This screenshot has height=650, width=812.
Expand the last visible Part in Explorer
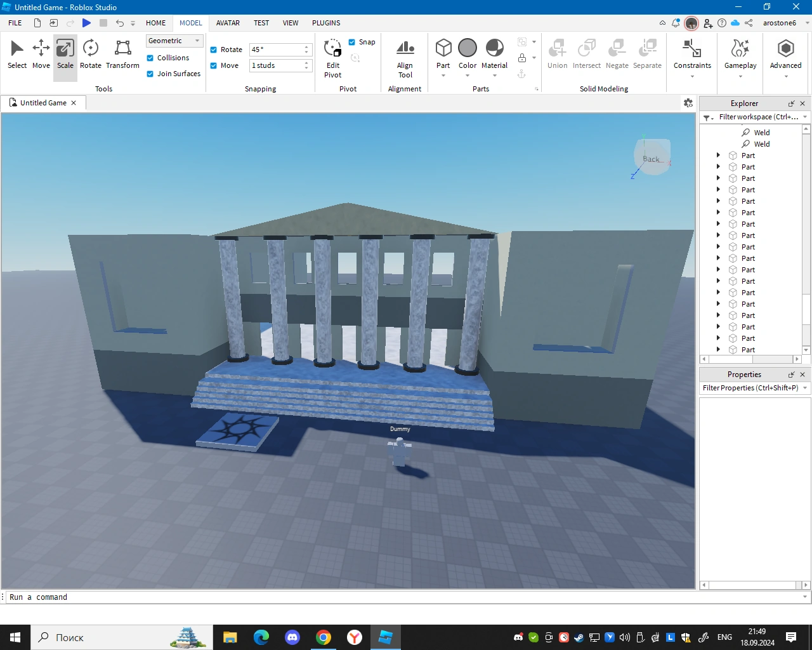(718, 350)
